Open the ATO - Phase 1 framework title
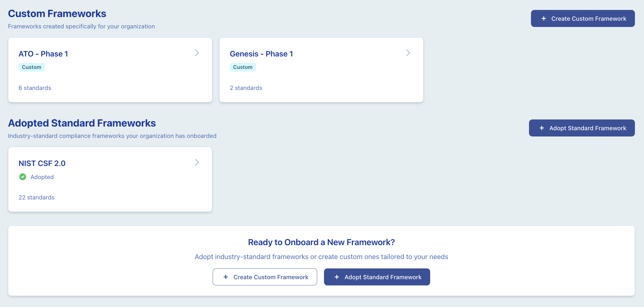Image resolution: width=644 pixels, height=307 pixels. point(43,54)
